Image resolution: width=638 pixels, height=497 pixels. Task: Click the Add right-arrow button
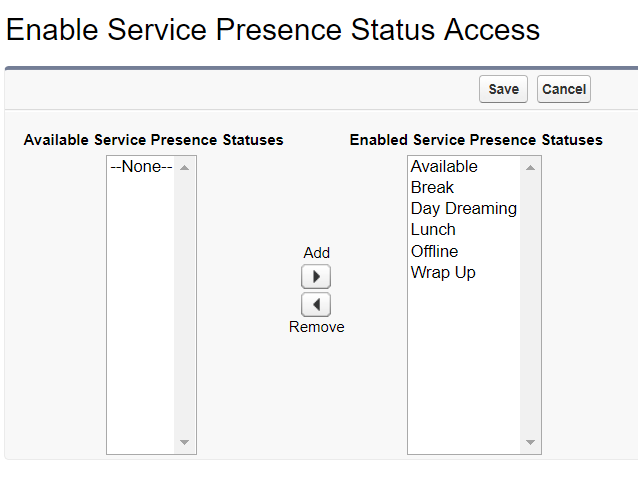(x=316, y=277)
